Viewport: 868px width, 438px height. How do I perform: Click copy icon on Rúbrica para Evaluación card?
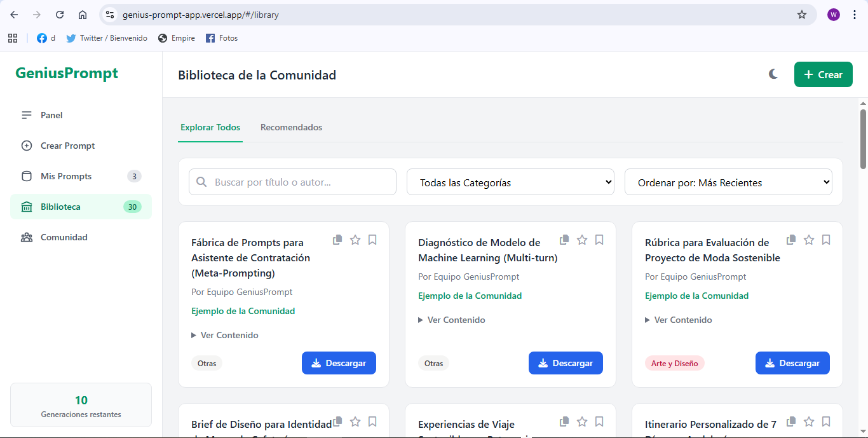791,240
